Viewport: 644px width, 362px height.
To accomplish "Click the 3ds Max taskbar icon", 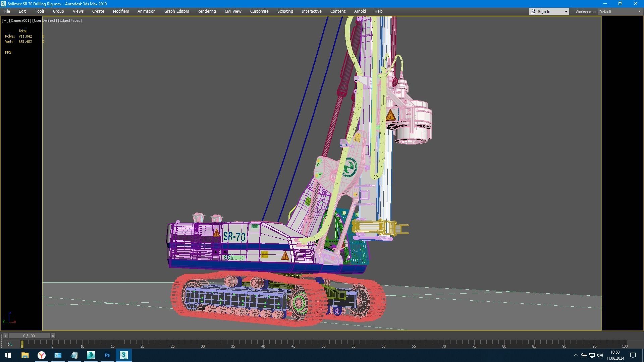I will pyautogui.click(x=124, y=355).
